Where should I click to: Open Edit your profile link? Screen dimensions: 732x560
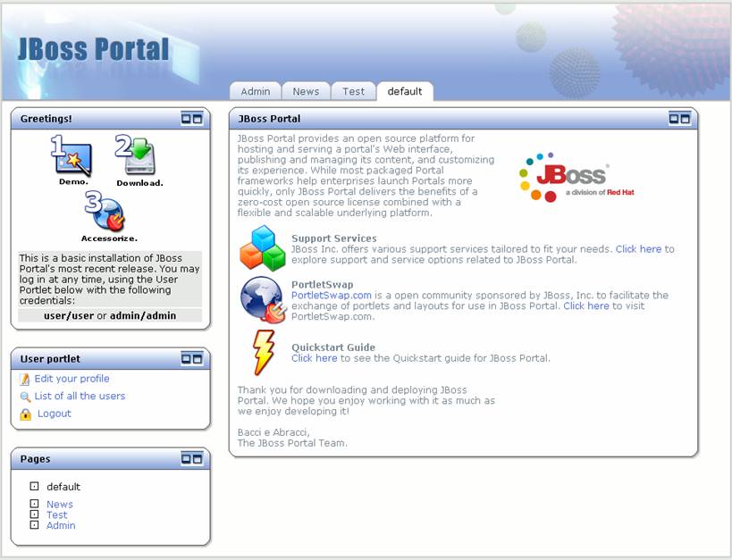click(72, 379)
